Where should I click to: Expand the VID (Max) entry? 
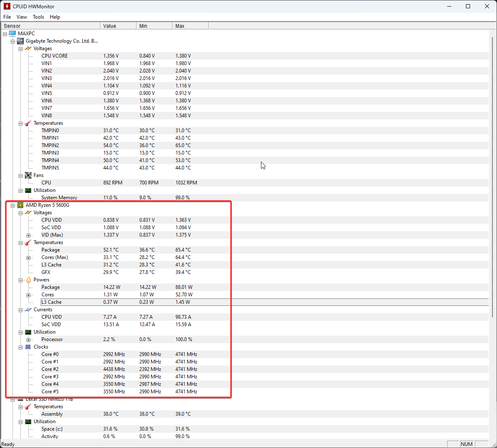click(x=29, y=235)
